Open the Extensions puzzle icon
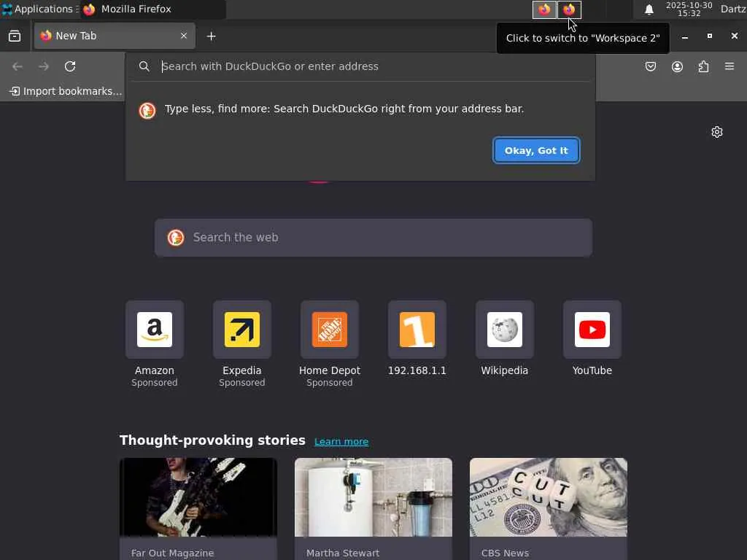Image resolution: width=747 pixels, height=560 pixels. (x=704, y=66)
